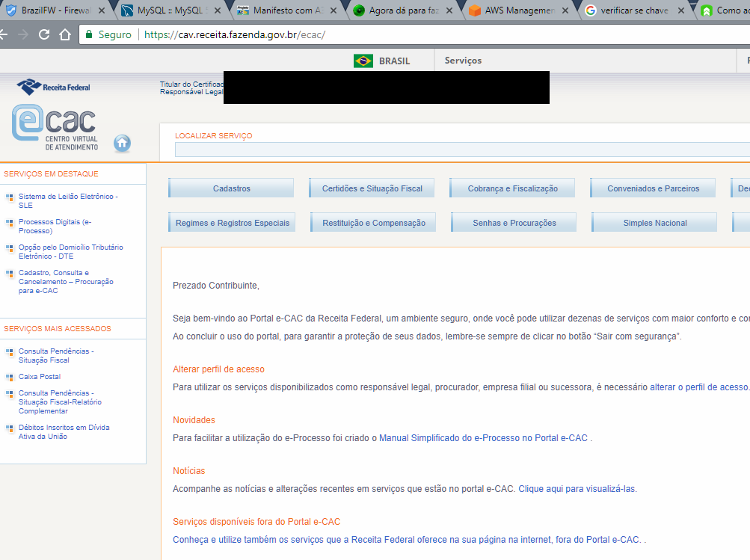Click the MySQL tab favicon

tap(127, 10)
